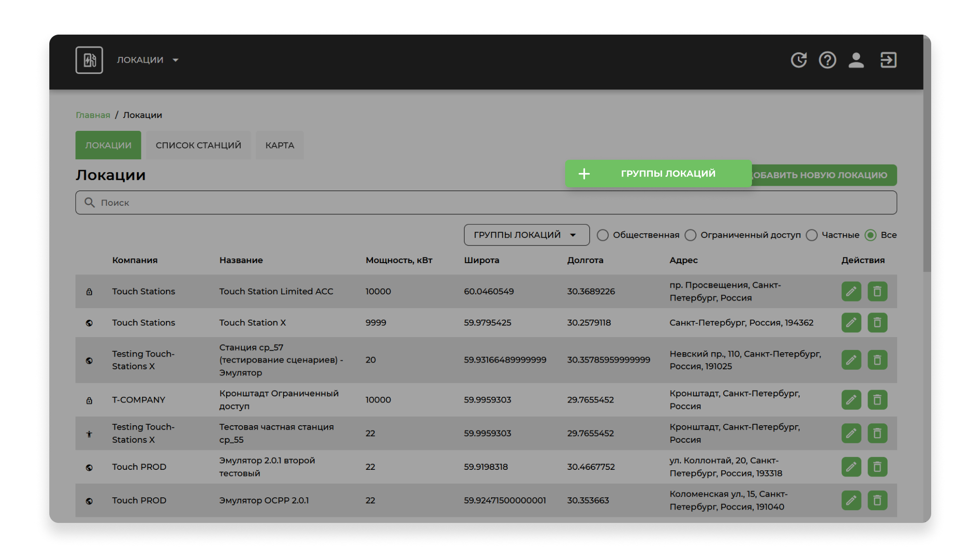Edit the Touch Station X location
The image size is (980, 558).
(851, 323)
